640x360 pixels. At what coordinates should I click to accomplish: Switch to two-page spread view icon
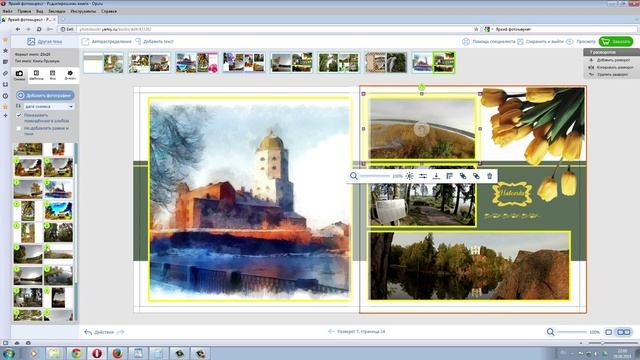(x=624, y=332)
